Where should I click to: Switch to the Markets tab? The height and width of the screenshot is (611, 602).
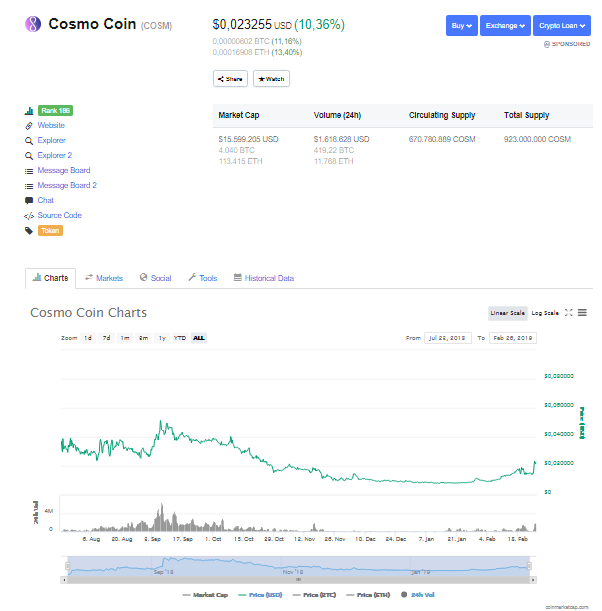point(104,278)
